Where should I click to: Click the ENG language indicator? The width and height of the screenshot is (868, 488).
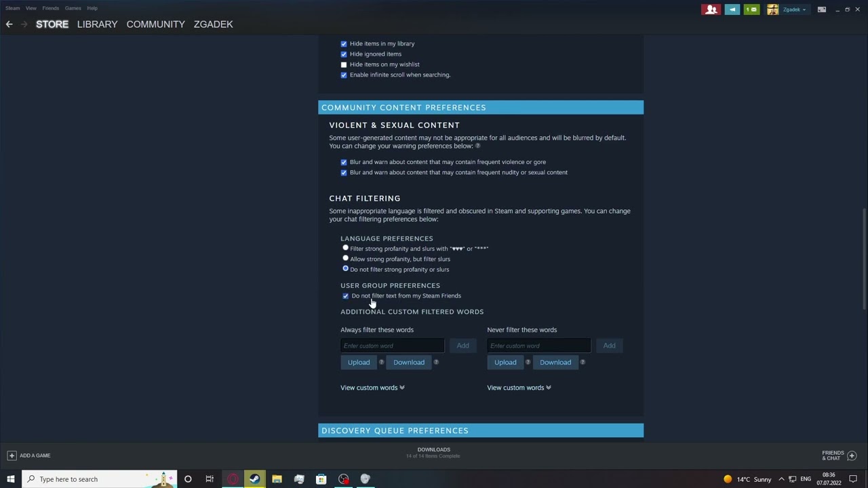tap(806, 479)
